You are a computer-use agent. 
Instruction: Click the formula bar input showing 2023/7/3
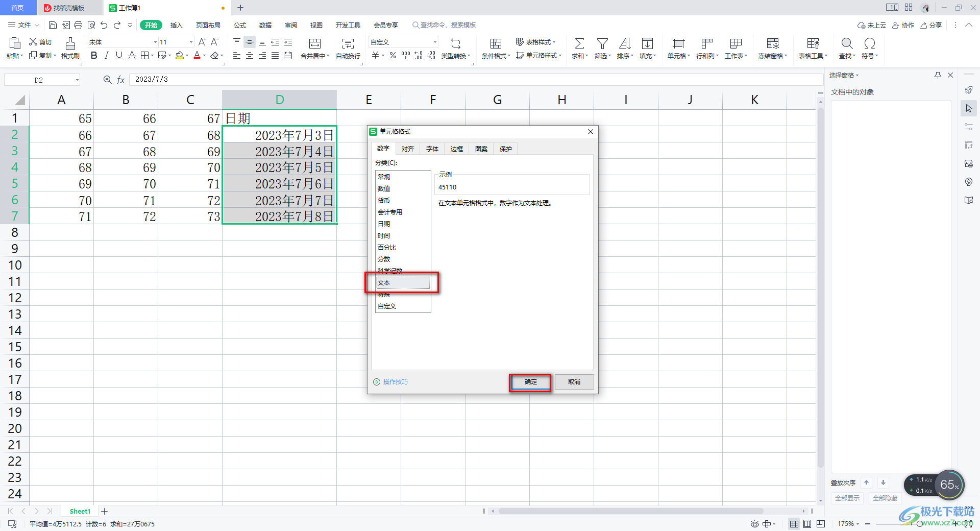click(x=476, y=80)
